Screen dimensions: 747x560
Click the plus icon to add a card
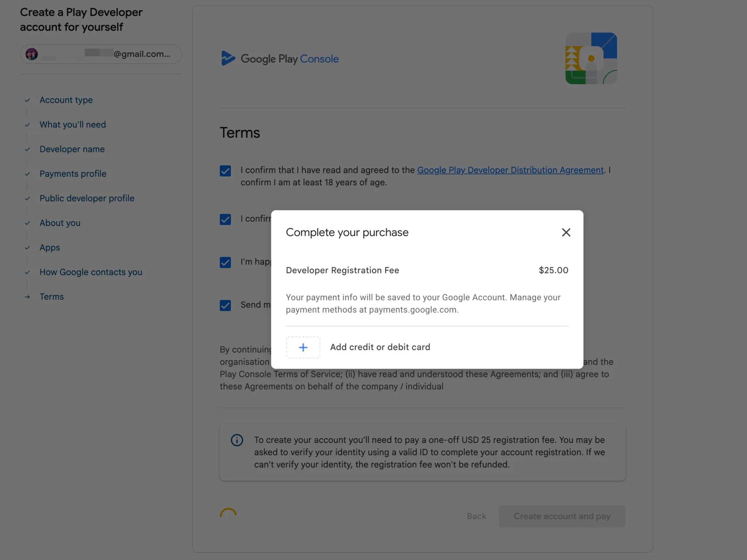pyautogui.click(x=303, y=347)
